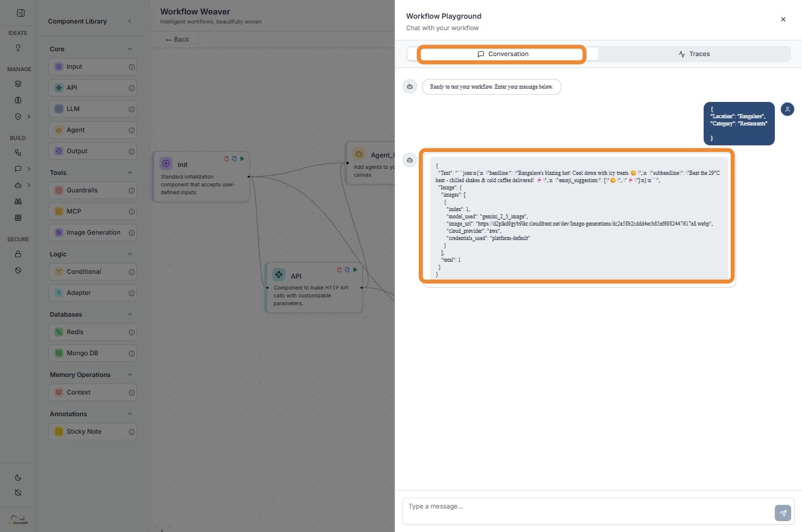Collapse the Component Library panel
The image size is (802, 532).
click(x=130, y=21)
